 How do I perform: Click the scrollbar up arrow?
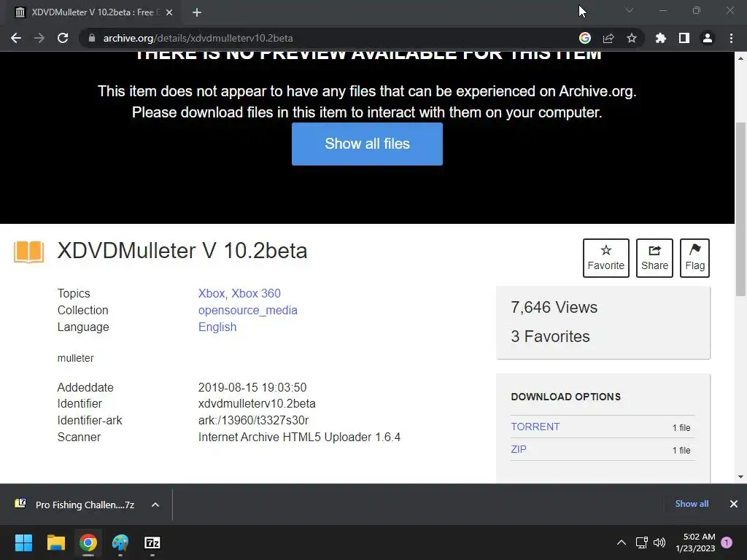pyautogui.click(x=740, y=58)
